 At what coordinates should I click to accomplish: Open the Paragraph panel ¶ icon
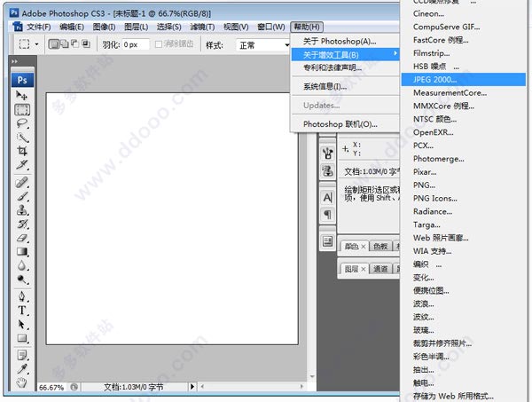[327, 215]
